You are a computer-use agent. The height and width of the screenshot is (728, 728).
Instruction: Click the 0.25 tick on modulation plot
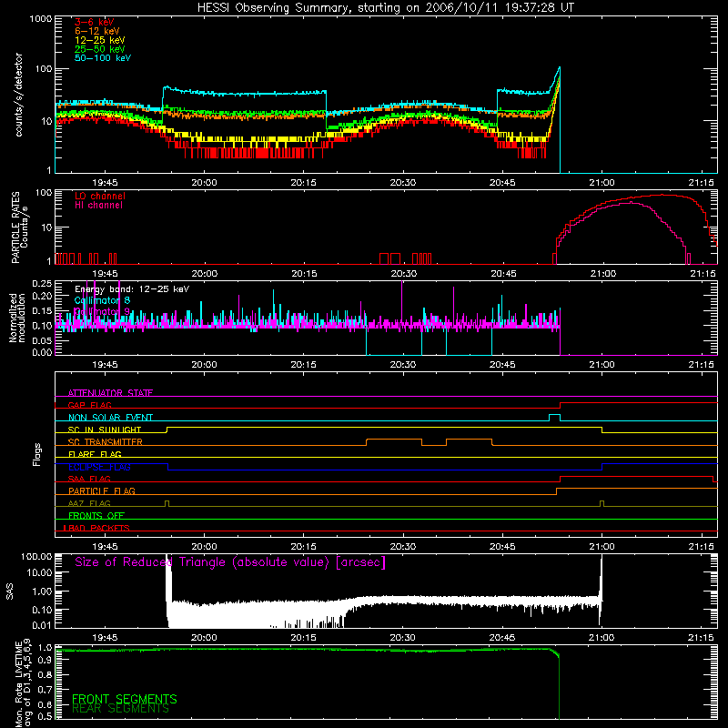click(42, 283)
